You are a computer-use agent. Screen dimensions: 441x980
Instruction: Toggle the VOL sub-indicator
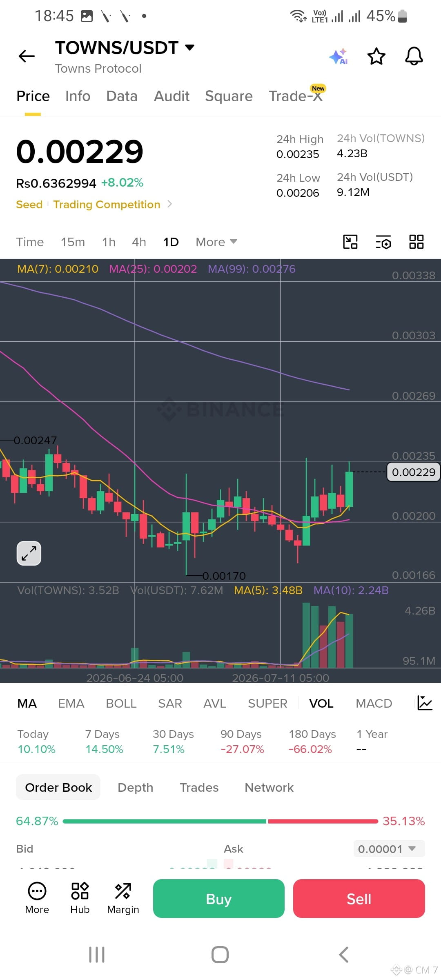tap(321, 703)
